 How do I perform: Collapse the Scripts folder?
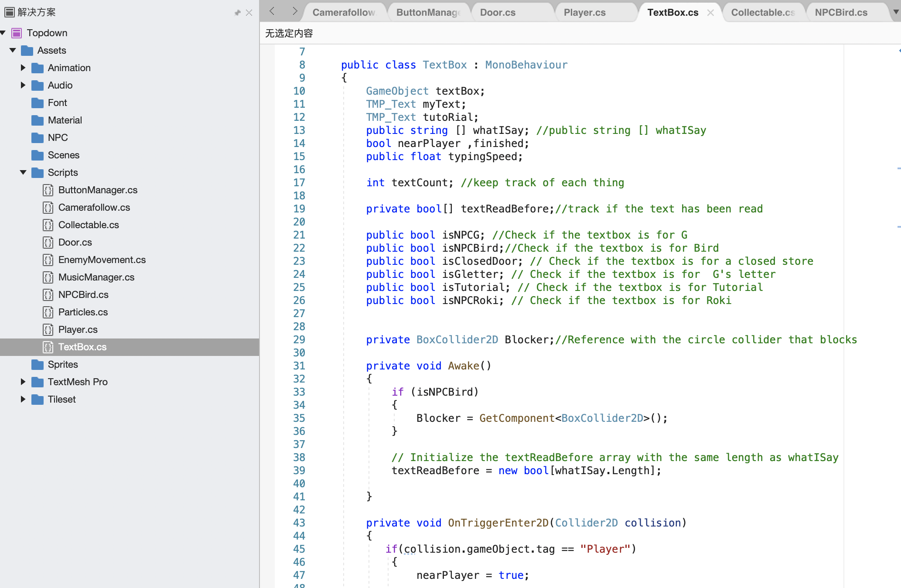coord(23,173)
